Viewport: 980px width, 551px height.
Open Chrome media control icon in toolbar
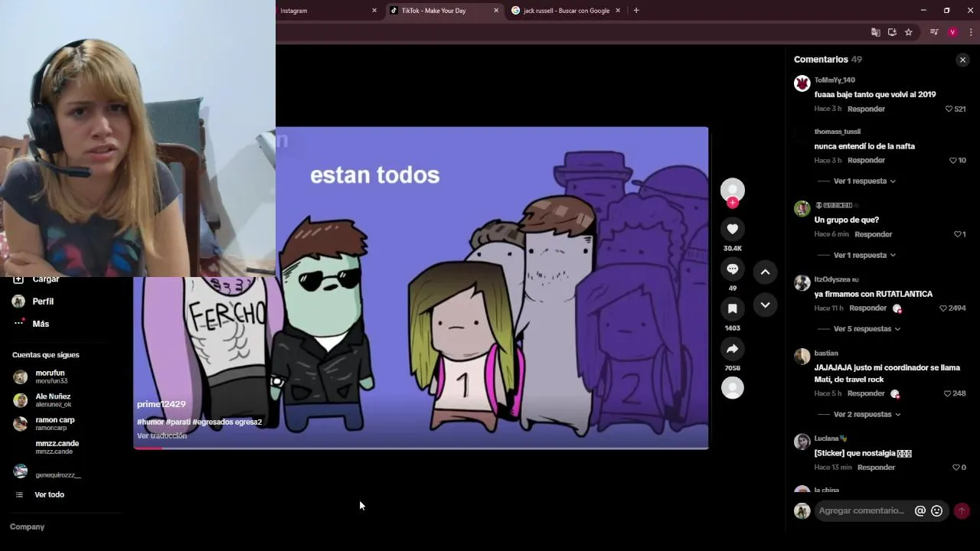933,32
